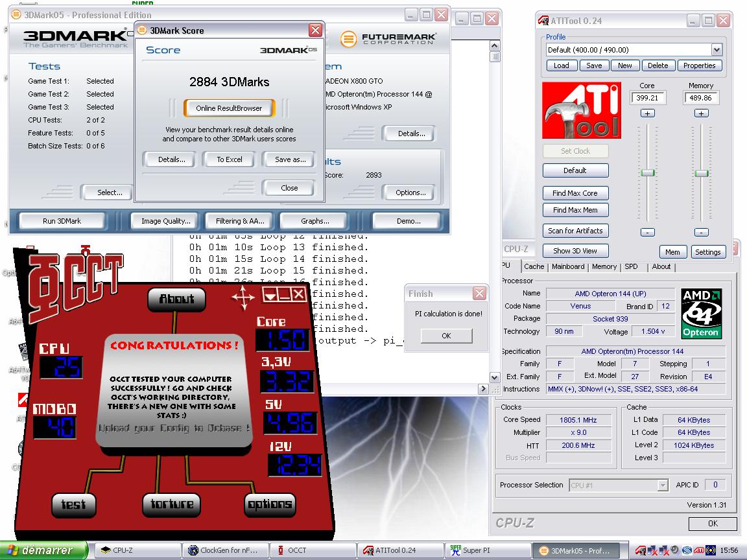The width and height of the screenshot is (747, 560).
Task: Click OK in the PI calculation Finish dialog
Action: point(446,336)
